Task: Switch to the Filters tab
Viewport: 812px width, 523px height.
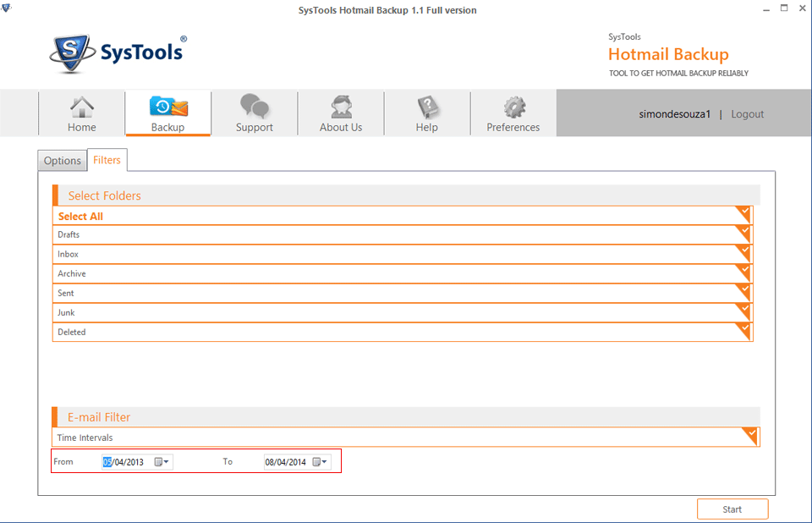Action: point(107,160)
